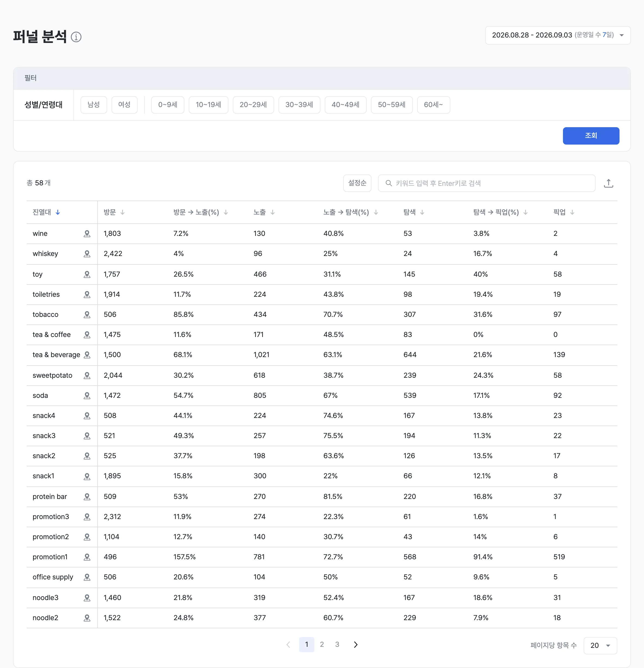Click the location icon in the wine row
This screenshot has height=668, width=644.
point(87,234)
